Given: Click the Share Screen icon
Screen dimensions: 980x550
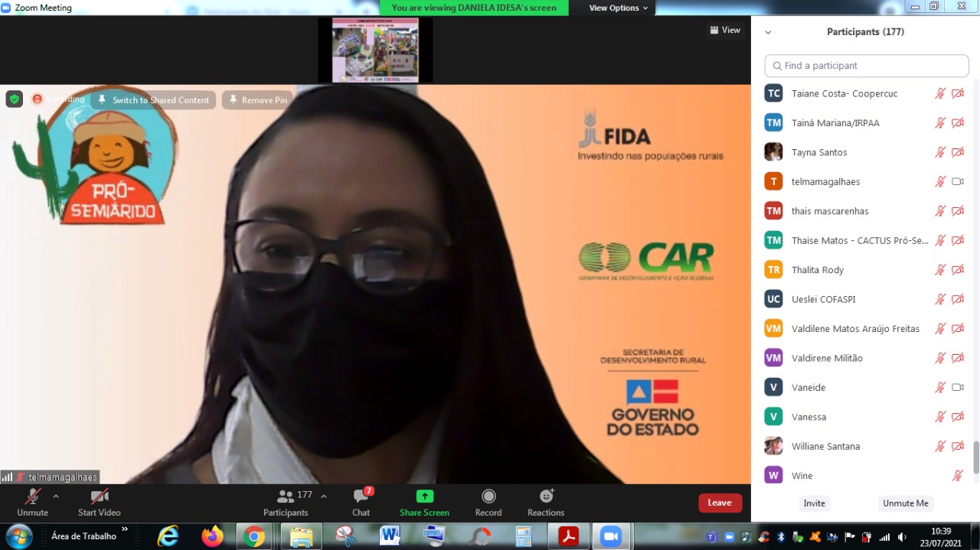Looking at the screenshot, I should (424, 496).
